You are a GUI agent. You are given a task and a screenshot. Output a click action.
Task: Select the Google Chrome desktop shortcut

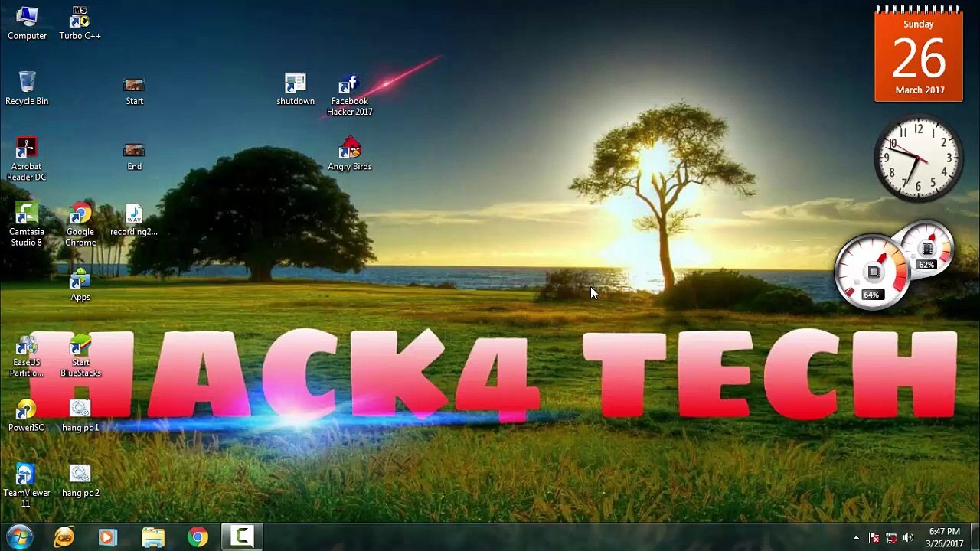(80, 224)
